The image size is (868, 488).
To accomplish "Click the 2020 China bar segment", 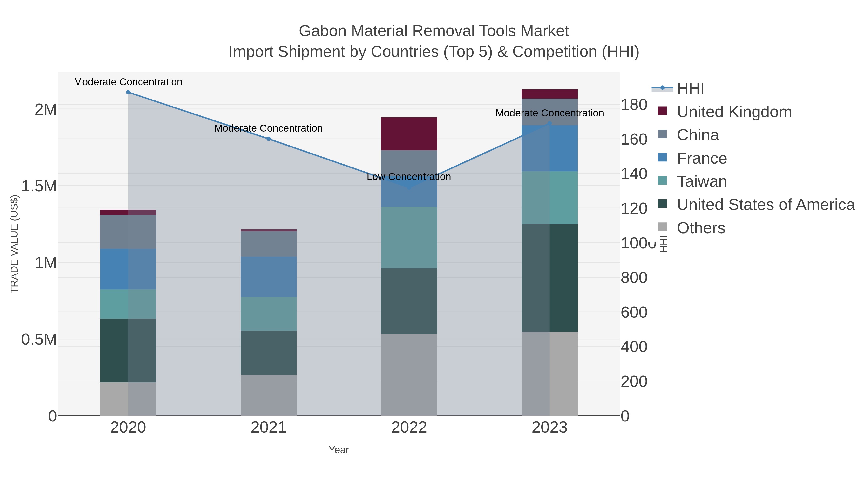I will pyautogui.click(x=128, y=232).
